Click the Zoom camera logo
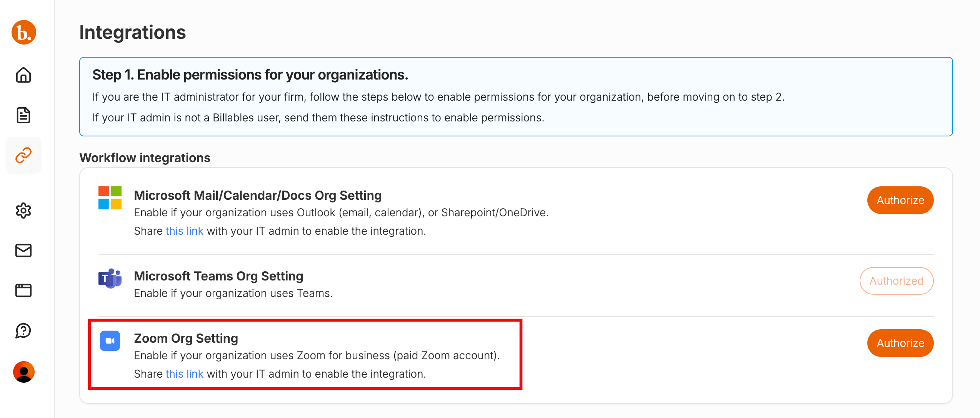Viewport: 980px width, 418px height. pyautogui.click(x=110, y=341)
